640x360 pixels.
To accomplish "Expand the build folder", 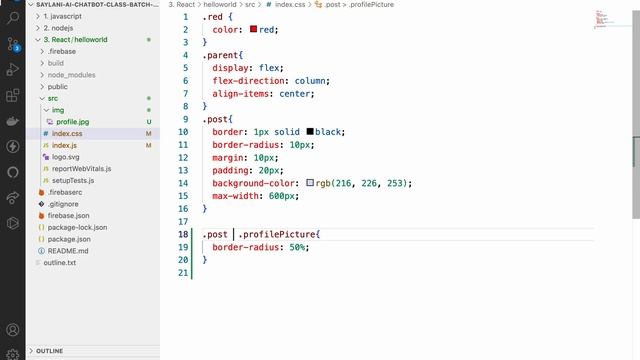I will point(42,63).
